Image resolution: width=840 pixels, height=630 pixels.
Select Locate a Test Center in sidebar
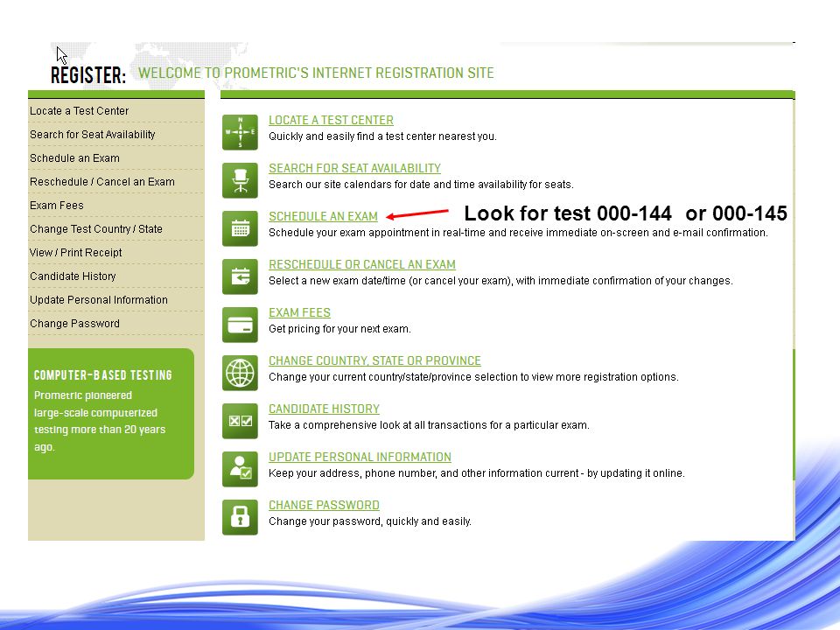[x=80, y=111]
